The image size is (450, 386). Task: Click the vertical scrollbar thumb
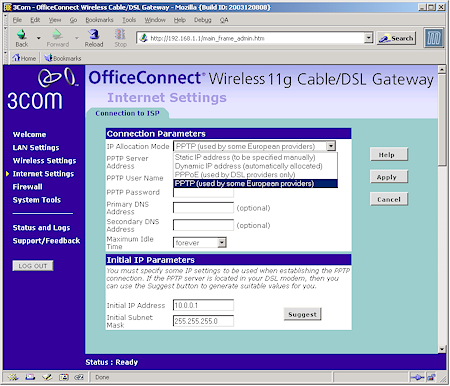tap(442, 119)
